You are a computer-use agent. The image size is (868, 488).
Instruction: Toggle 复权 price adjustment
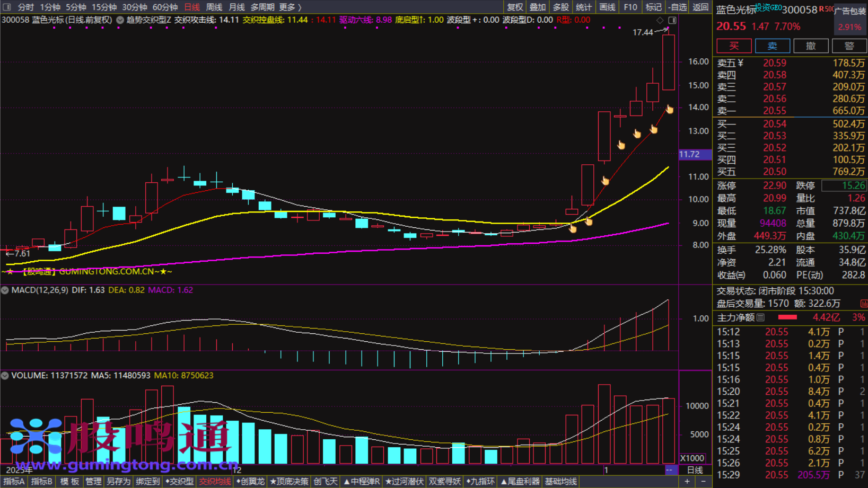pos(514,7)
